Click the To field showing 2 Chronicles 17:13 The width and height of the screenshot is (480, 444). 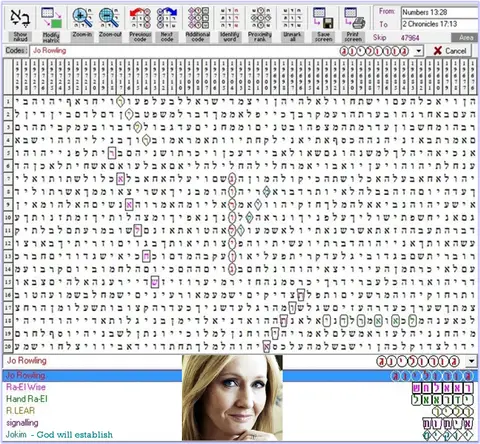(440, 24)
